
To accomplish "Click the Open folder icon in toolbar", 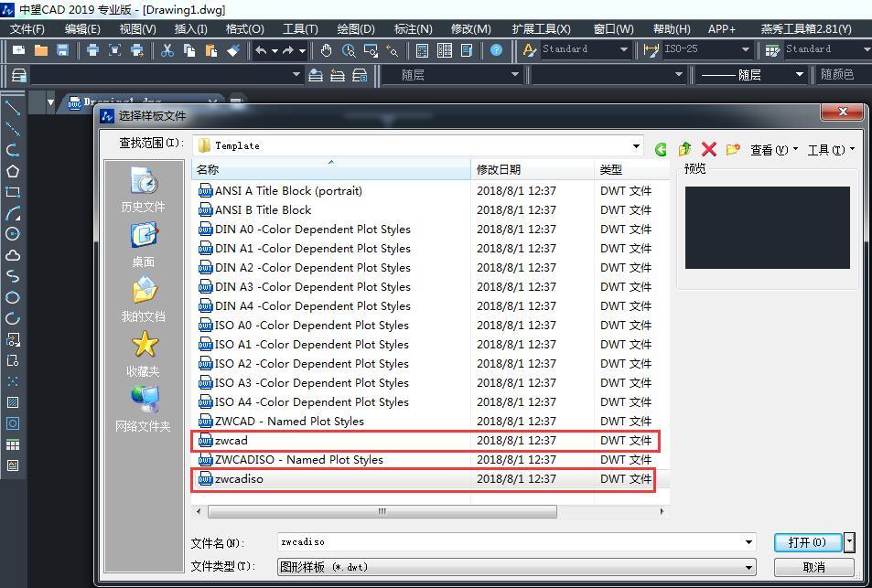I will tap(40, 50).
